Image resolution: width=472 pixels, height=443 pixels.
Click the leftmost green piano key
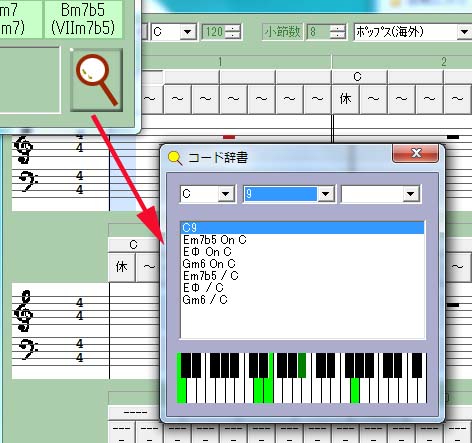pos(181,378)
